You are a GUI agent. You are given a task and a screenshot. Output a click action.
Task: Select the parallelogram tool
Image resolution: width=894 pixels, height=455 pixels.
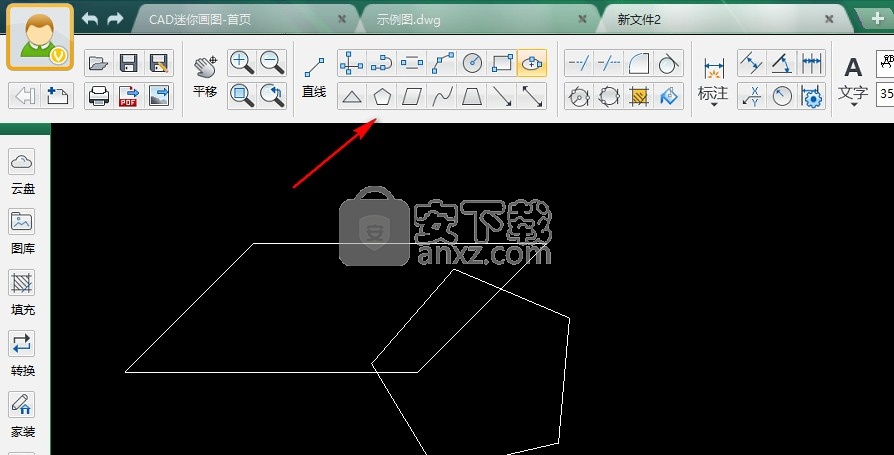click(412, 96)
